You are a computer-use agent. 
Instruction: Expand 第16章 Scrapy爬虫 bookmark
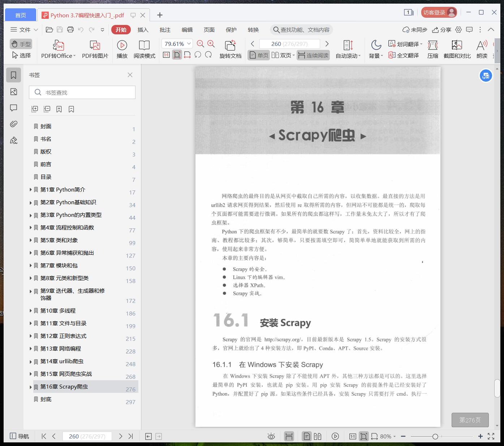click(31, 387)
